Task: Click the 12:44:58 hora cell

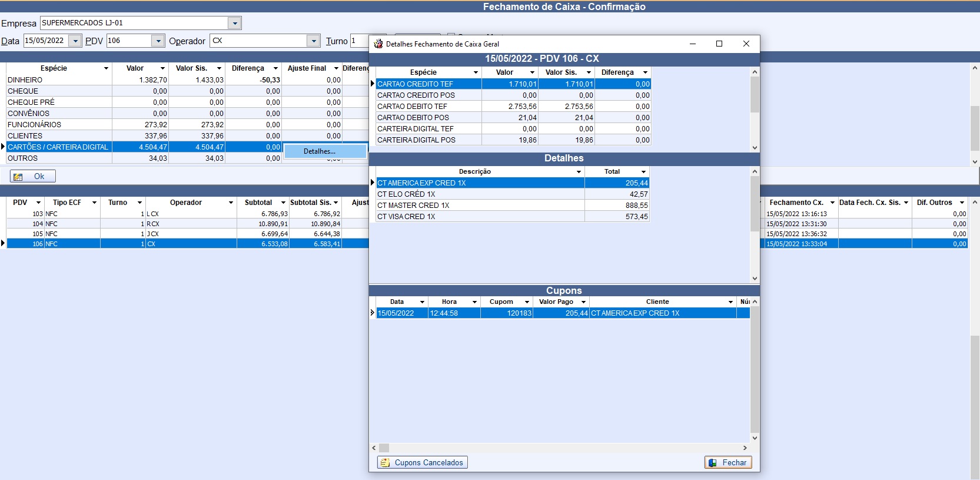Action: (454, 313)
